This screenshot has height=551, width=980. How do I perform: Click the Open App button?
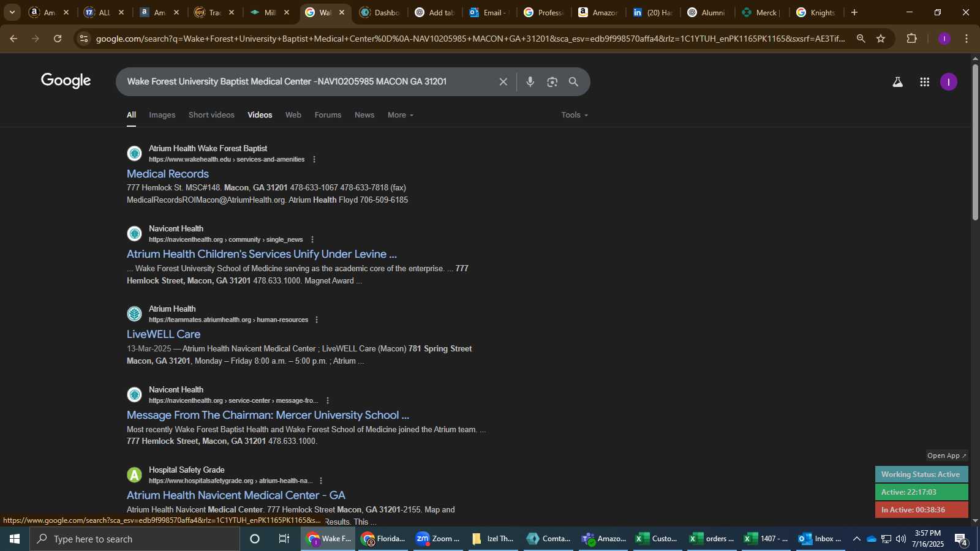pos(947,455)
